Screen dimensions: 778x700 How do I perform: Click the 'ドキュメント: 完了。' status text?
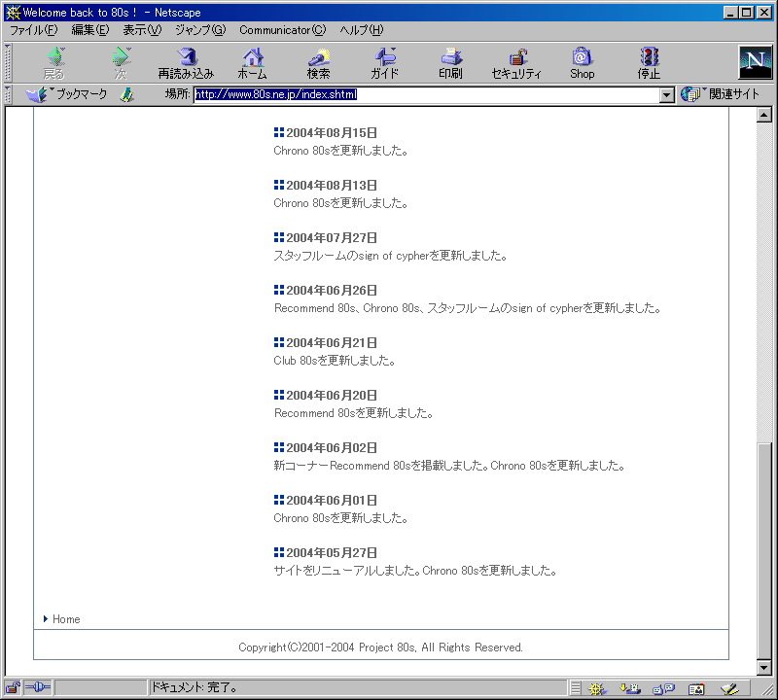click(x=194, y=687)
